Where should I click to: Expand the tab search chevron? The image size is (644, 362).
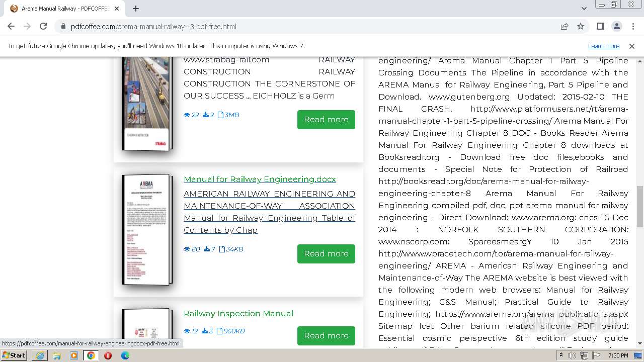[584, 9]
